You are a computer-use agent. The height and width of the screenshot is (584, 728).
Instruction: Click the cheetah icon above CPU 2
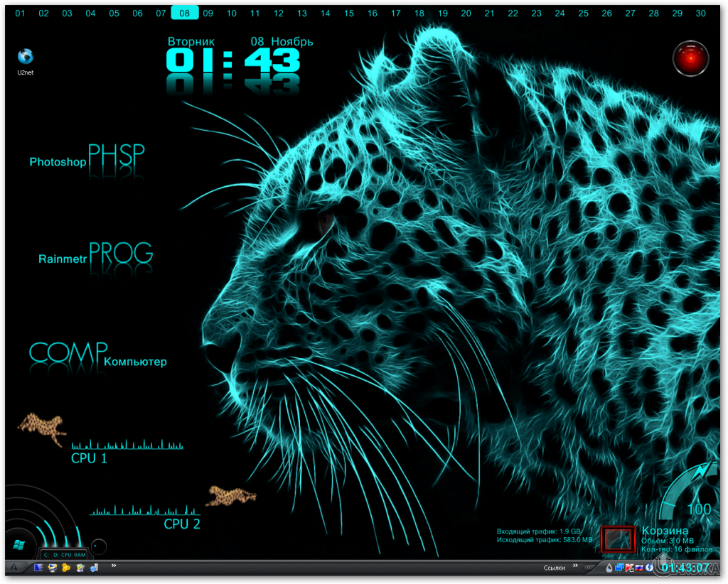tap(231, 496)
